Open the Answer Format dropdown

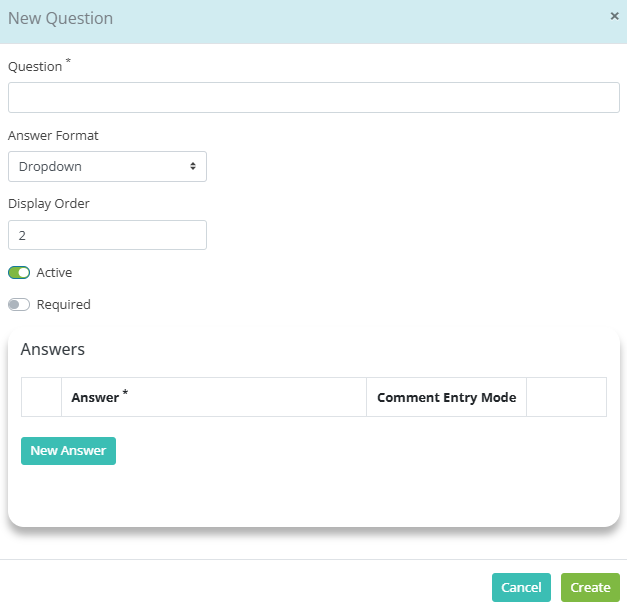tap(107, 166)
